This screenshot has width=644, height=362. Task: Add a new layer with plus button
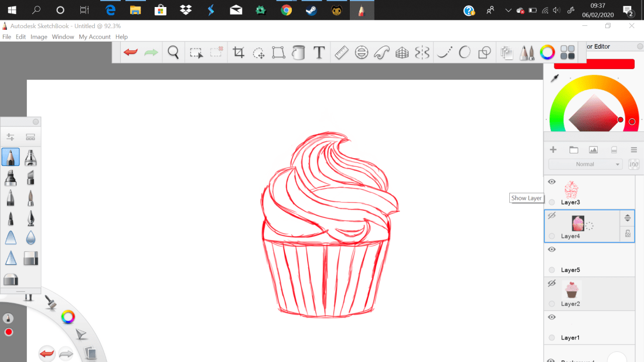coord(553,150)
